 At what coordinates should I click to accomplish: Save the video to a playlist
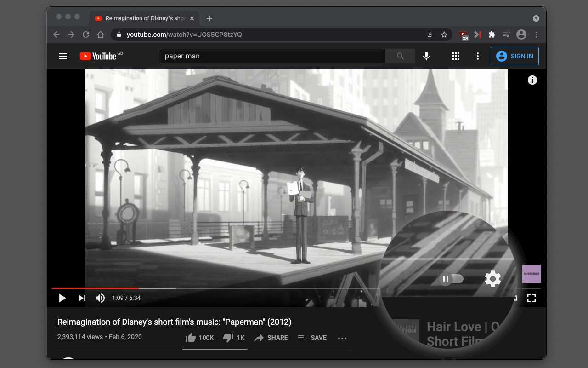(x=312, y=338)
